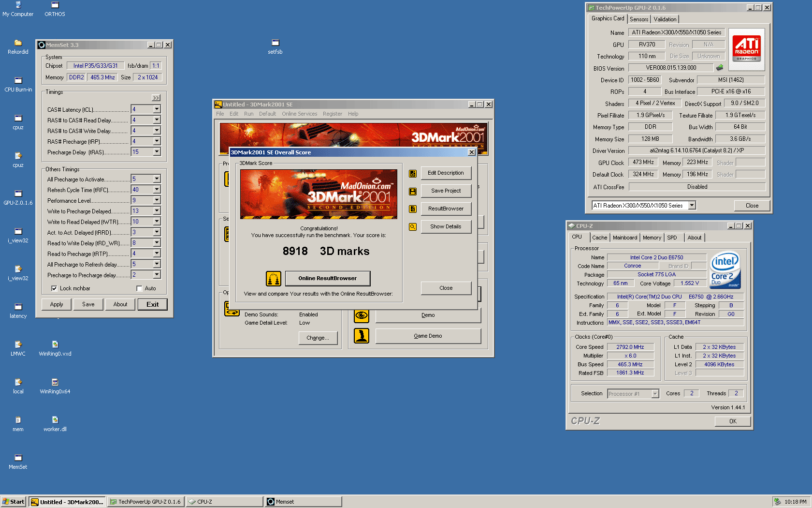Click the system tray icon near the clock
Viewport: 812px width, 508px height.
777,502
